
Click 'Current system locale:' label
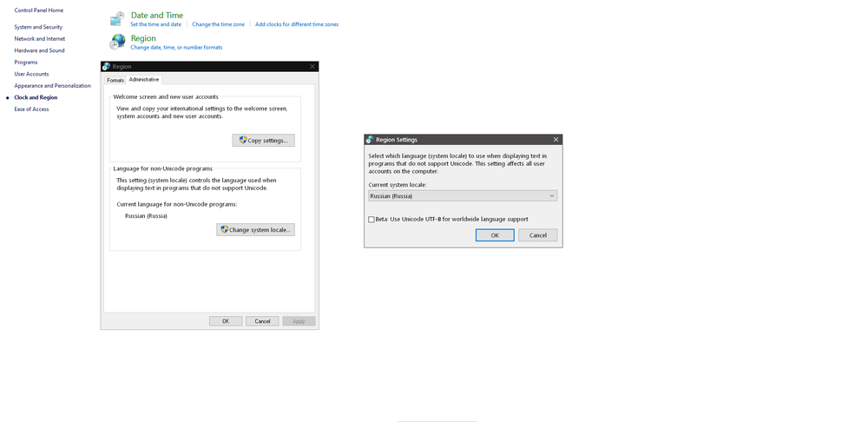pyautogui.click(x=398, y=185)
